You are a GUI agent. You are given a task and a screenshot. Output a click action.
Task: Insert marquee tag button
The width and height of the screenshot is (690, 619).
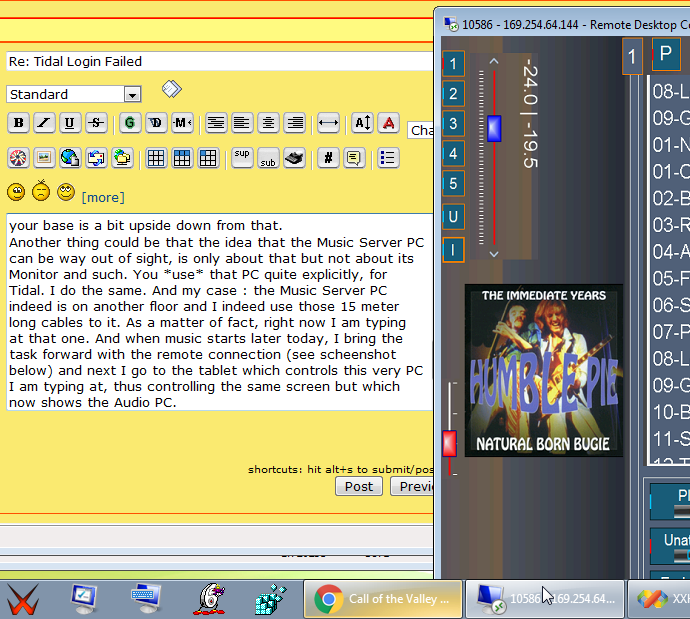pyautogui.click(x=182, y=123)
